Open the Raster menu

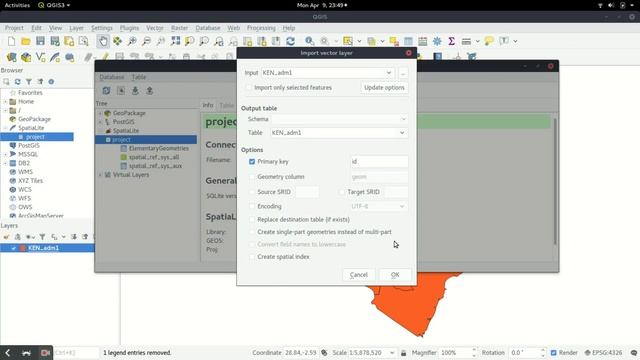179,28
